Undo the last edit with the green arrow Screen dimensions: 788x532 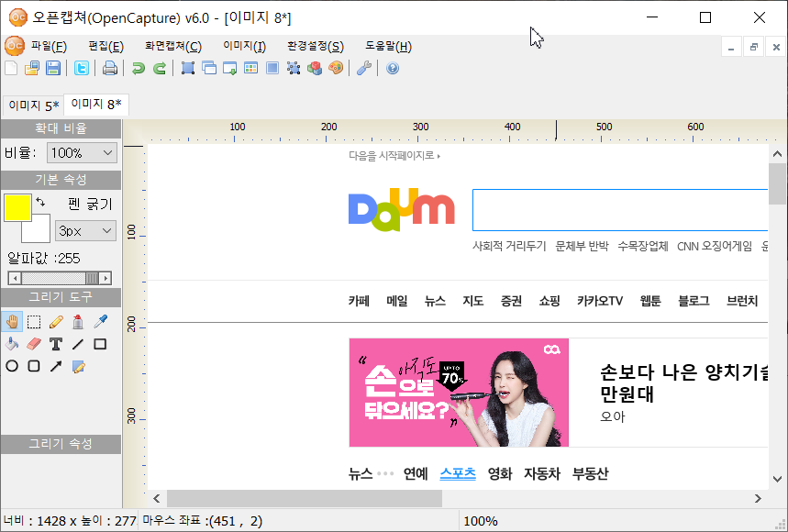[x=139, y=68]
